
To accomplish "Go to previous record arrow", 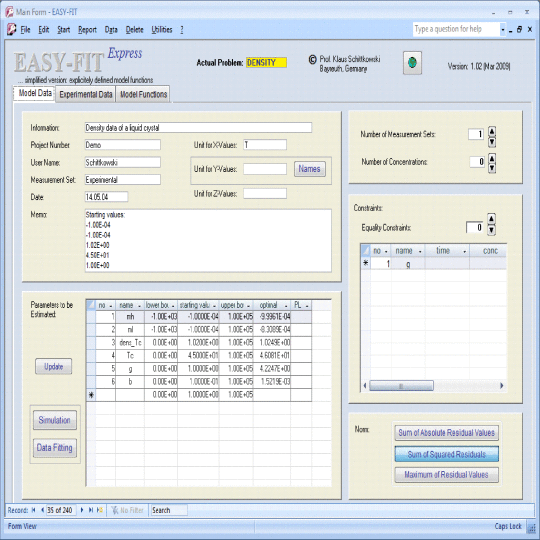I will point(42,510).
